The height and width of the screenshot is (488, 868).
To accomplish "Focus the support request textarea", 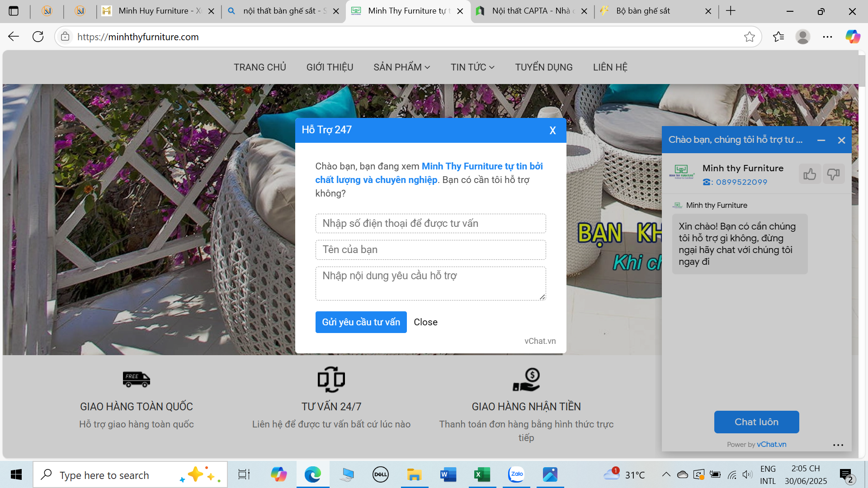I will [x=430, y=283].
